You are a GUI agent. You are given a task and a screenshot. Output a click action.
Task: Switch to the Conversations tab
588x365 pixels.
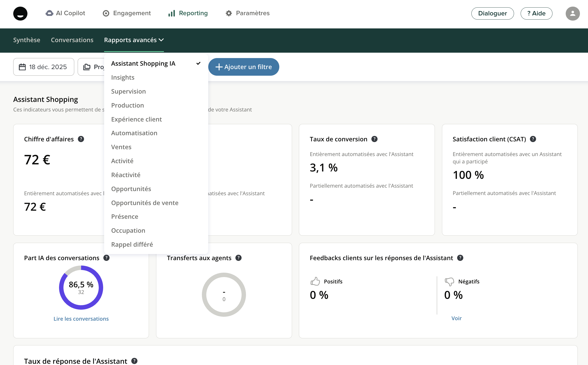pyautogui.click(x=72, y=40)
